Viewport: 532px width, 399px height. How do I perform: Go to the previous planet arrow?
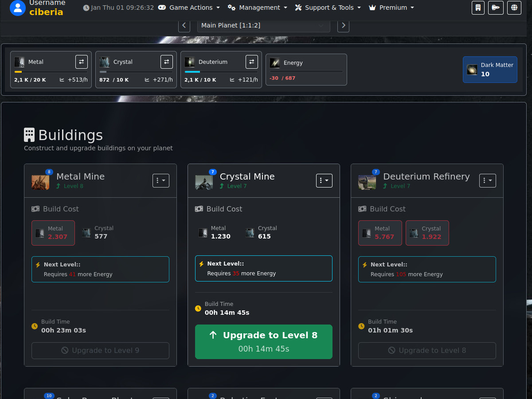(184, 26)
